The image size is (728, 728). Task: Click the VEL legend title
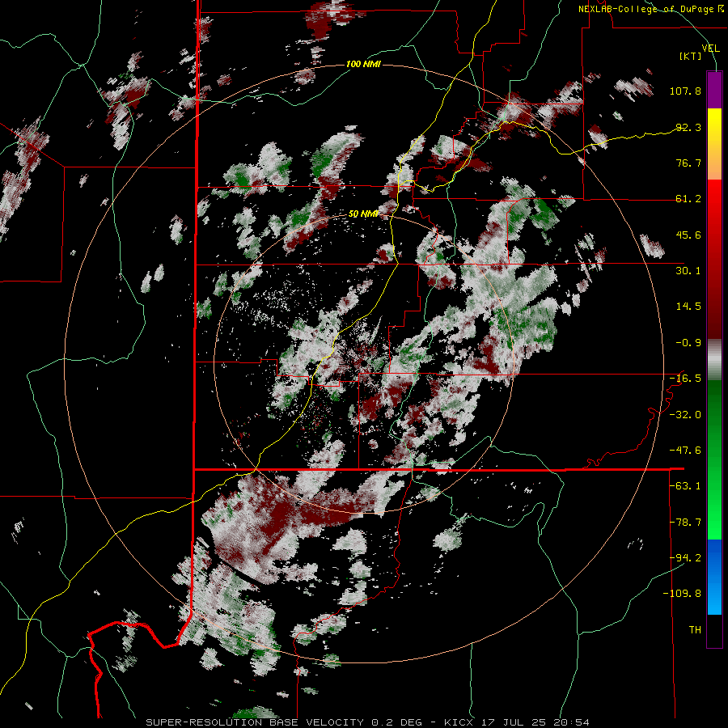coord(710,49)
